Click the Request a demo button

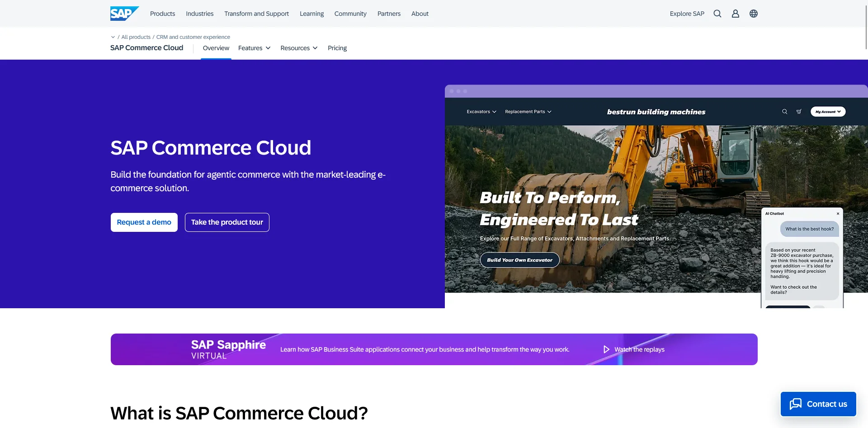[144, 222]
